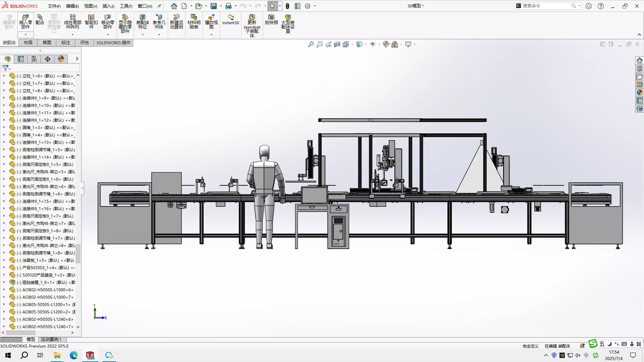Click the 完全定义 status text
Screen dimensions: 644x362
530,346
